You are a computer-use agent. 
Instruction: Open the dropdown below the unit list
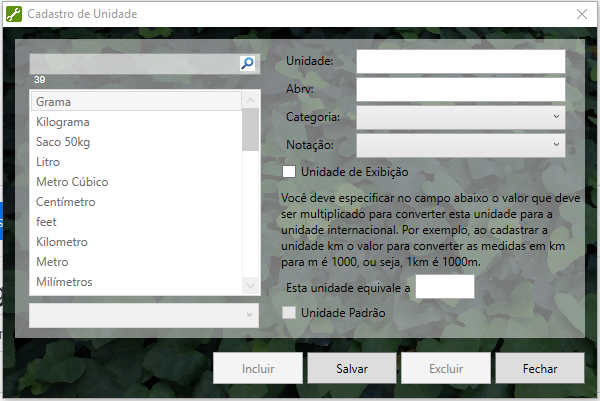144,314
